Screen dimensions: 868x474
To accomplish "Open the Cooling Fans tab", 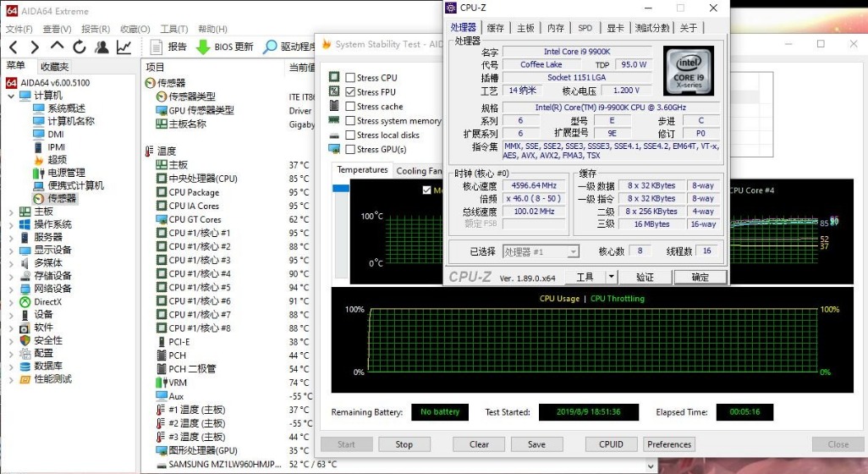I will (x=419, y=171).
